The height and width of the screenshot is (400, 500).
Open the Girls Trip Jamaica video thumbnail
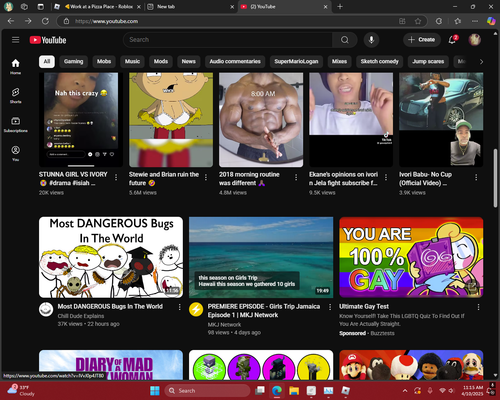(261, 257)
